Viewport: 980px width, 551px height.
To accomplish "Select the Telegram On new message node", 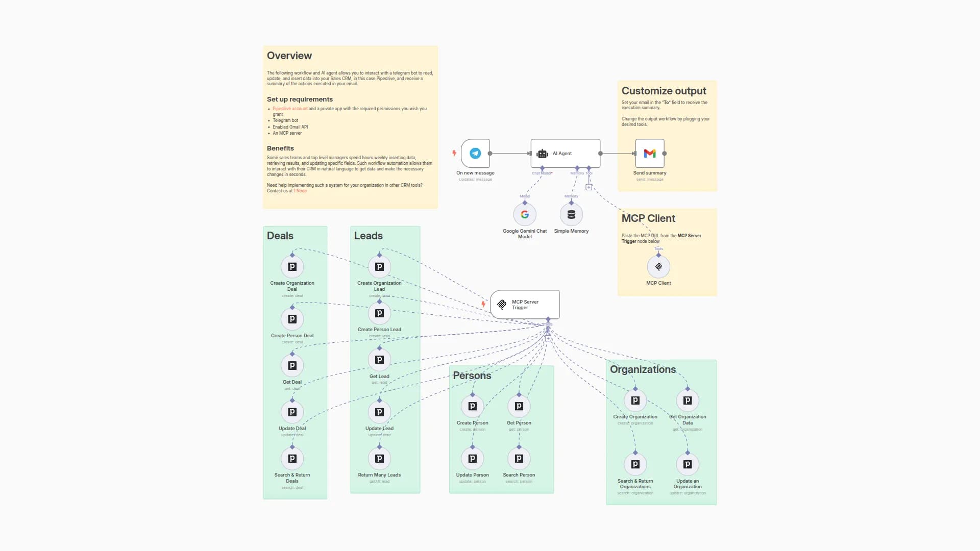I will click(475, 153).
